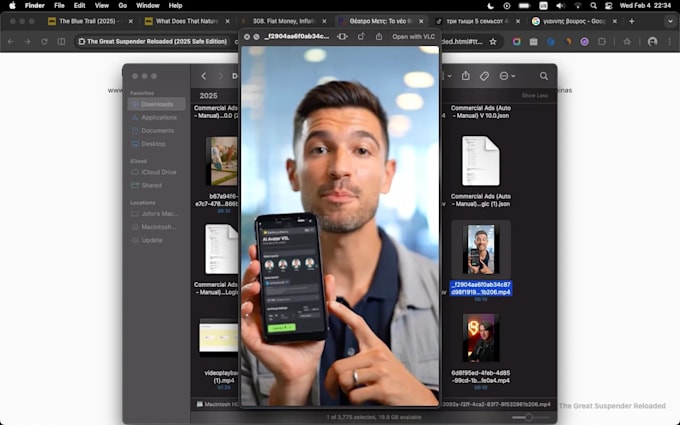Click the Finder edit tags icon
This screenshot has height=425, width=680.
tap(484, 76)
